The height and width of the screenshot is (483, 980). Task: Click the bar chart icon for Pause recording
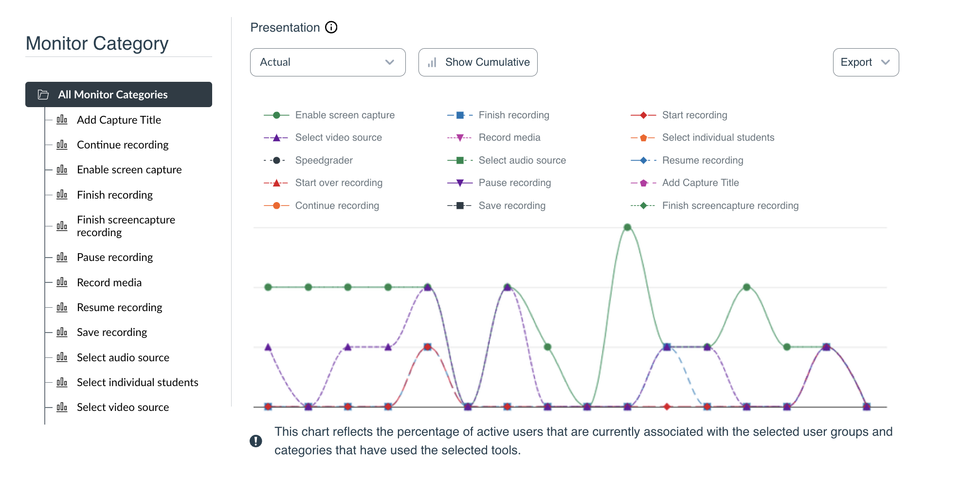62,257
